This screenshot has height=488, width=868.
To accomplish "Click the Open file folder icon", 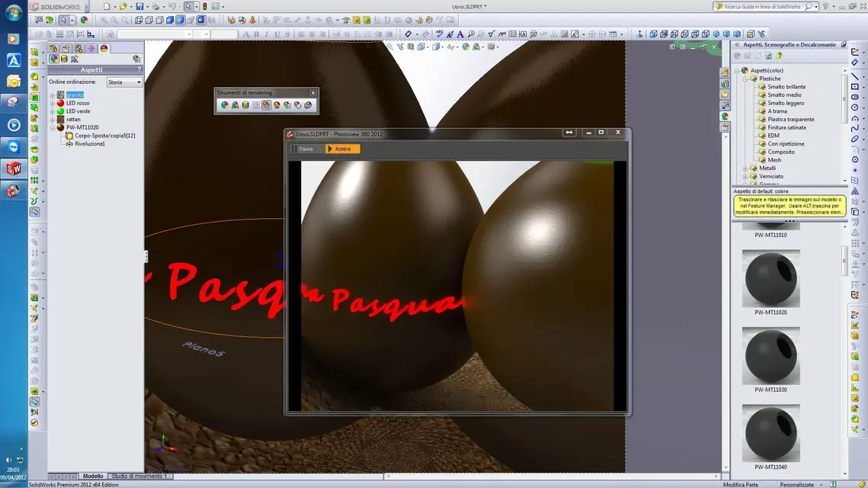I will pyautogui.click(x=123, y=7).
